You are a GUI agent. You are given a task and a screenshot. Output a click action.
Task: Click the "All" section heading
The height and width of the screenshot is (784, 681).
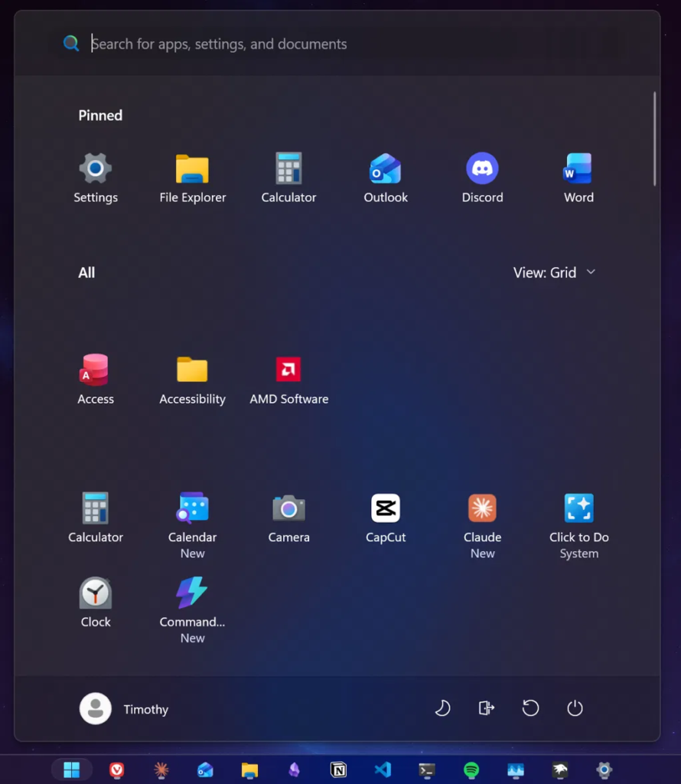point(86,273)
